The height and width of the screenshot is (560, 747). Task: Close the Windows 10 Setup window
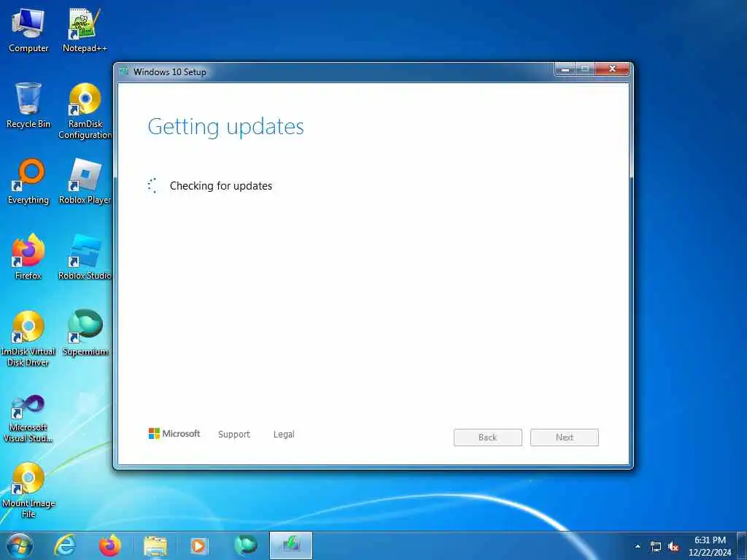pyautogui.click(x=612, y=69)
